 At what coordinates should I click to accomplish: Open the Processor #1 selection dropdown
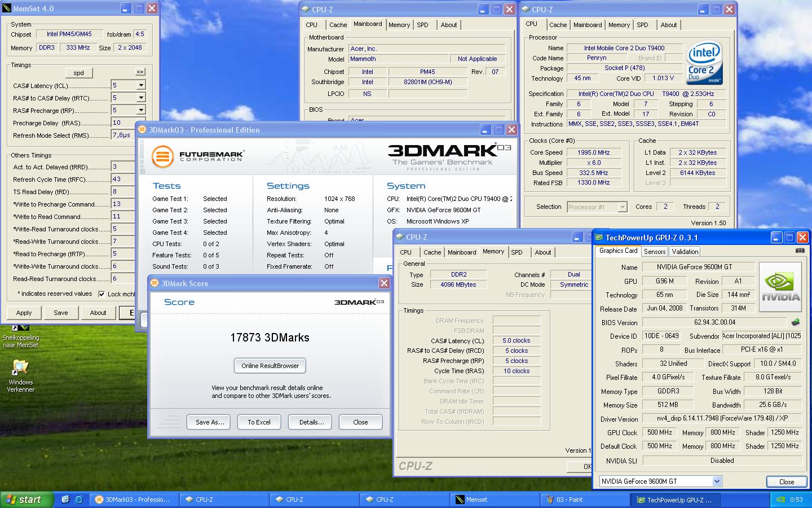622,207
